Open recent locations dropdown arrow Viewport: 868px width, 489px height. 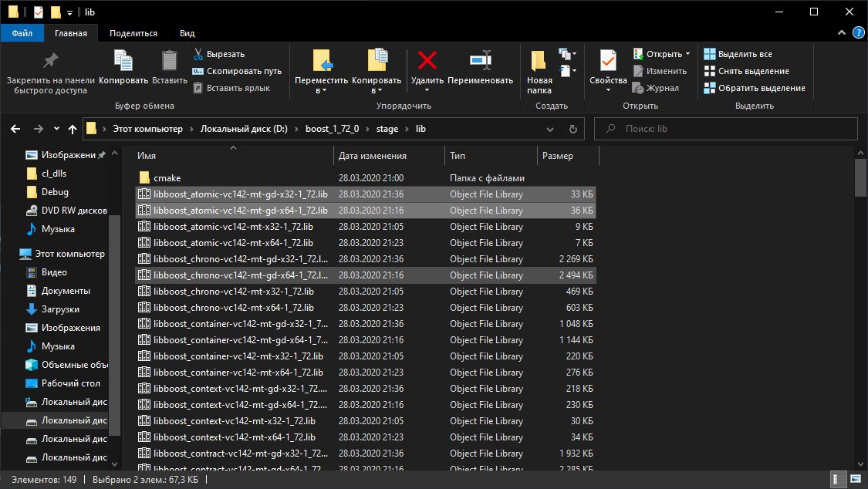(56, 129)
